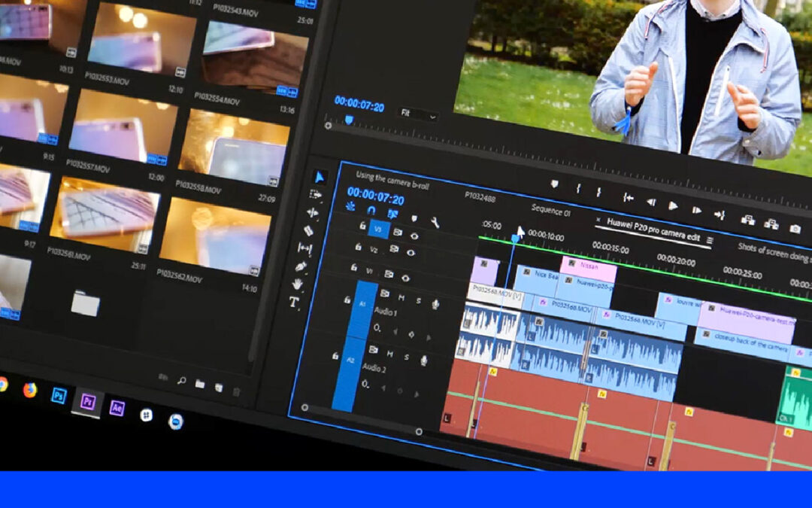Open the Fit zoom level dropdown
Image resolution: width=812 pixels, height=508 pixels.
[x=417, y=114]
